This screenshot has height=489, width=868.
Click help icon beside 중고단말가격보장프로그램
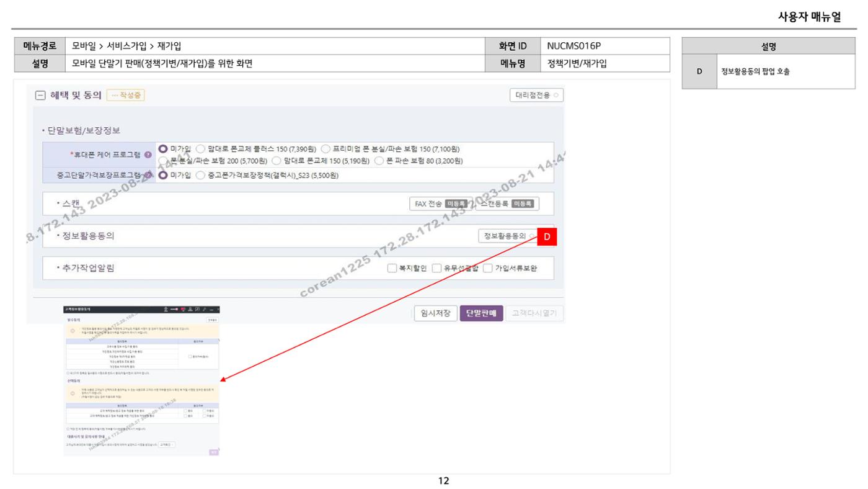pyautogui.click(x=148, y=175)
